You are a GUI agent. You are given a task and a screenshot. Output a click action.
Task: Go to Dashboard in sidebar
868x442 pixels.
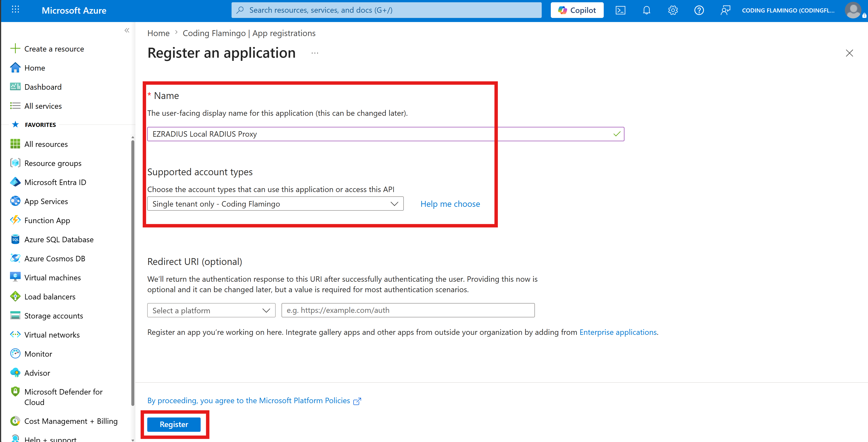(x=43, y=87)
